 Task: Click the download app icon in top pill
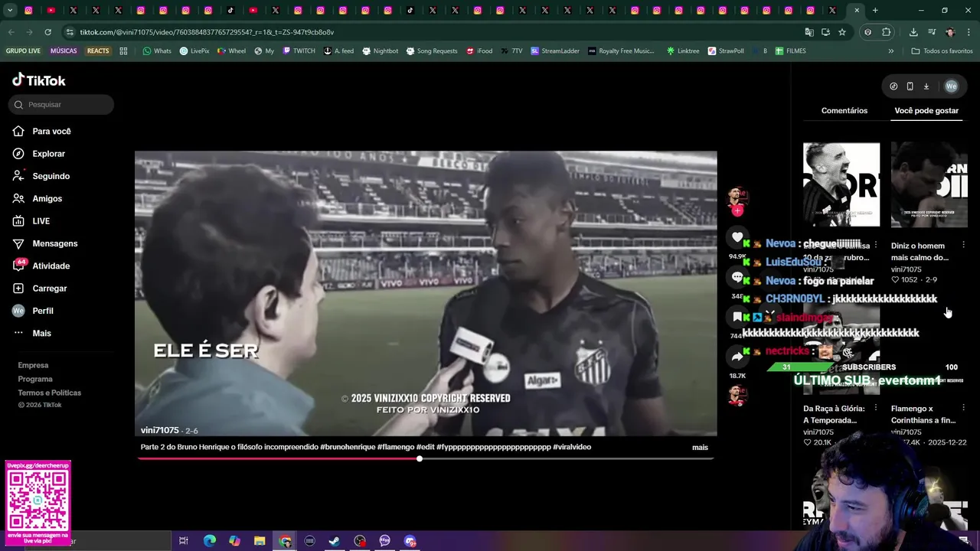[x=926, y=86]
